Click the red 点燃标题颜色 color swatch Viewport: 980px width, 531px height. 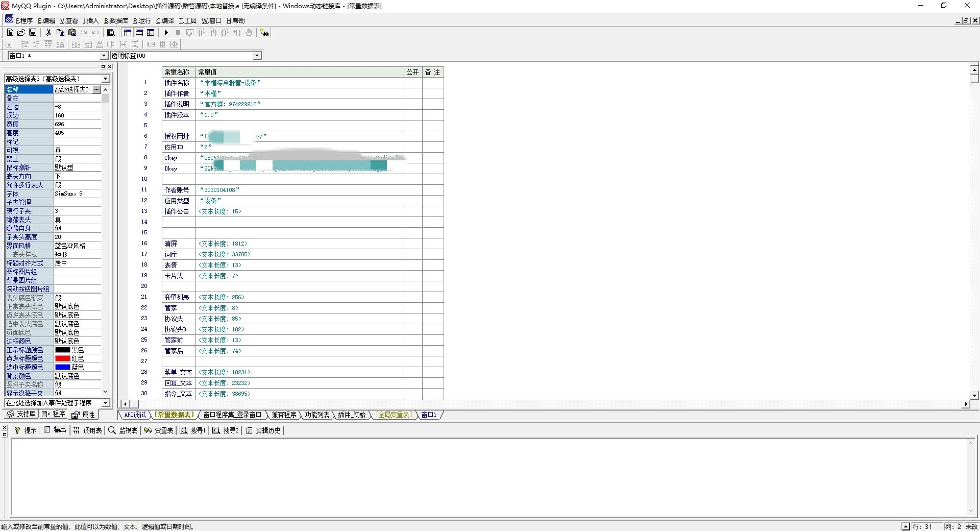pos(62,358)
